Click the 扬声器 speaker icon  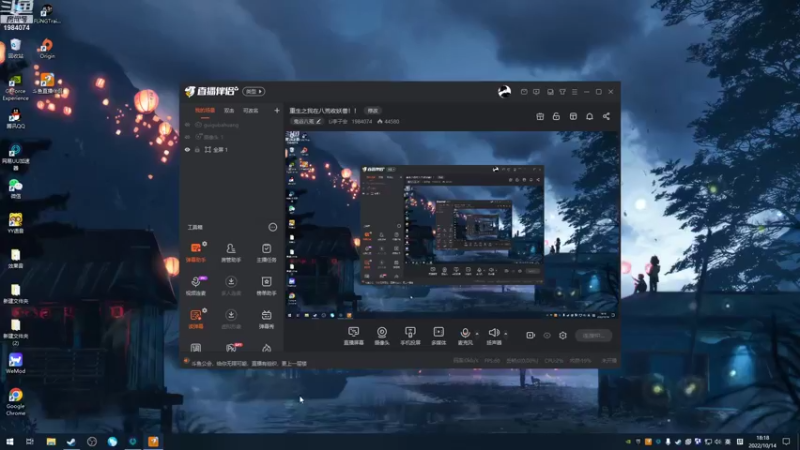[493, 333]
